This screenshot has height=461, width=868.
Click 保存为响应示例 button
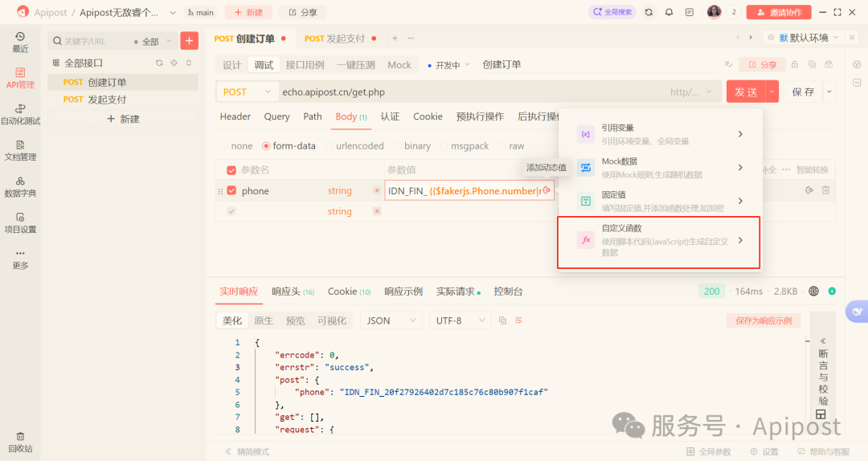[x=764, y=320]
